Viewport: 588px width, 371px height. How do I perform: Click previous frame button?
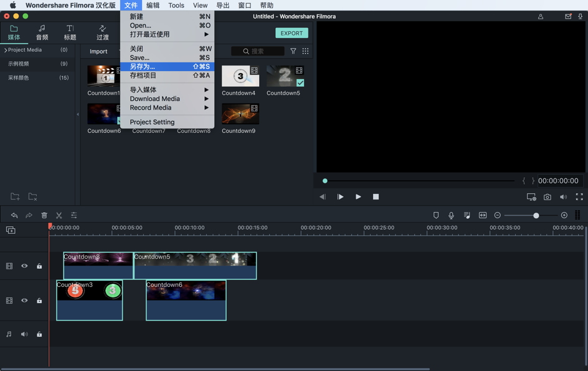tap(323, 197)
